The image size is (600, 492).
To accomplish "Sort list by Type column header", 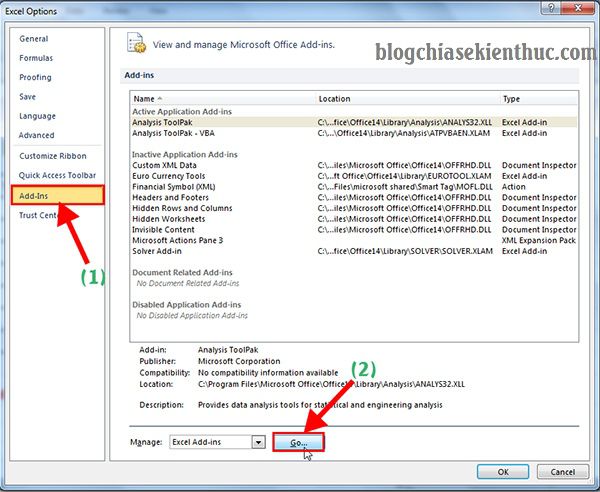I will tap(539, 99).
